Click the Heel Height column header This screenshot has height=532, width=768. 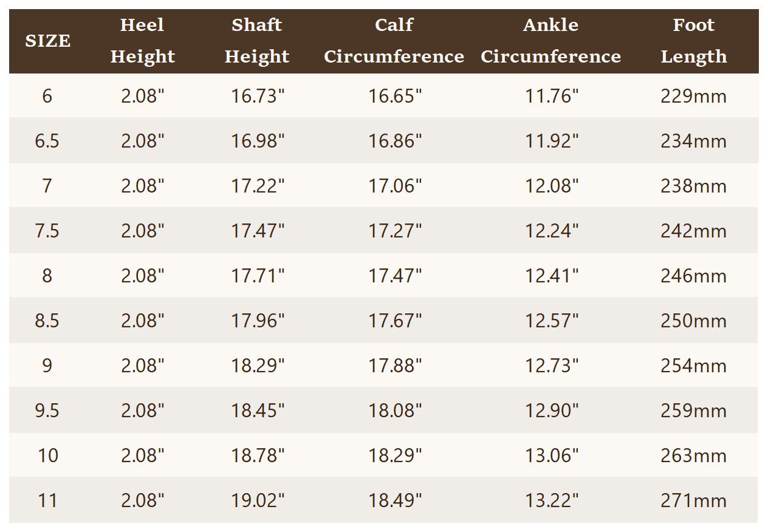tap(143, 41)
